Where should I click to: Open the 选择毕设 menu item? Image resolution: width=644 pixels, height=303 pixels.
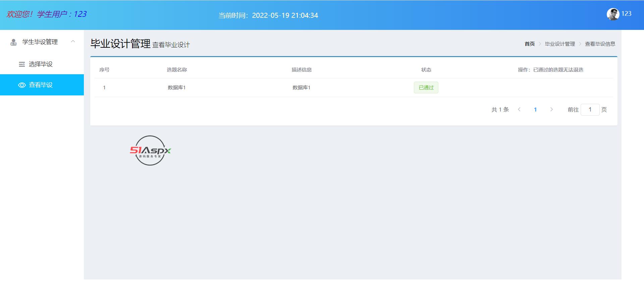click(42, 64)
